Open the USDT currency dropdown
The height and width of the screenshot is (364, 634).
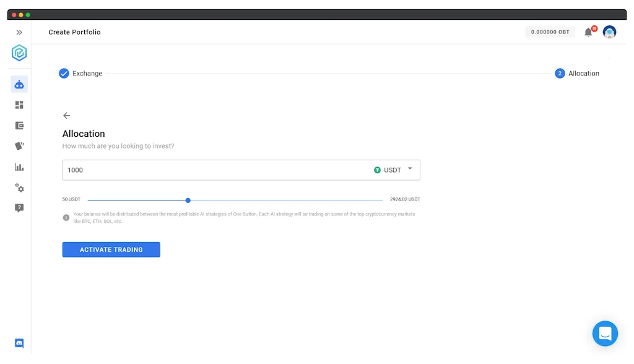[x=393, y=169]
